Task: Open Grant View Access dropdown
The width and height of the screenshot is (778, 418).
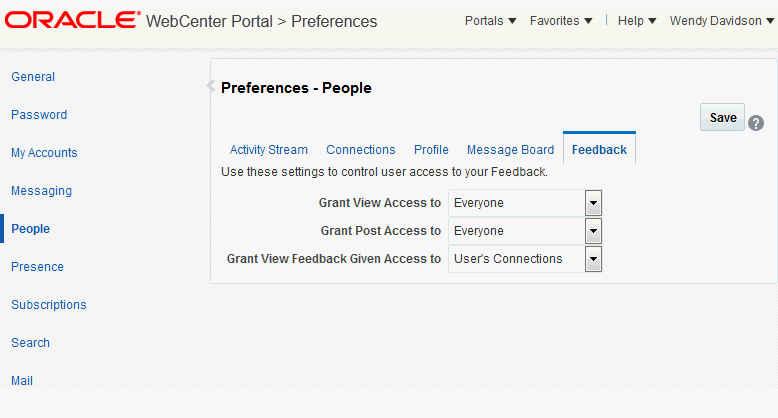Action: [593, 203]
